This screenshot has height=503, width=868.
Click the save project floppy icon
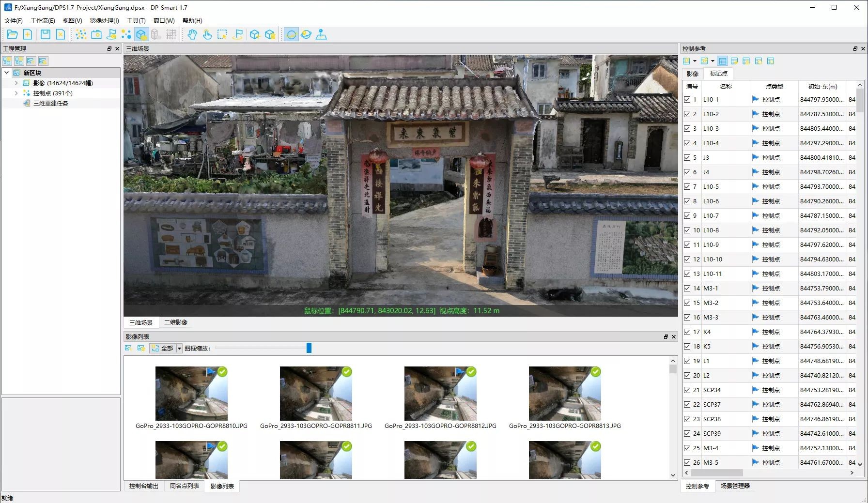[45, 34]
